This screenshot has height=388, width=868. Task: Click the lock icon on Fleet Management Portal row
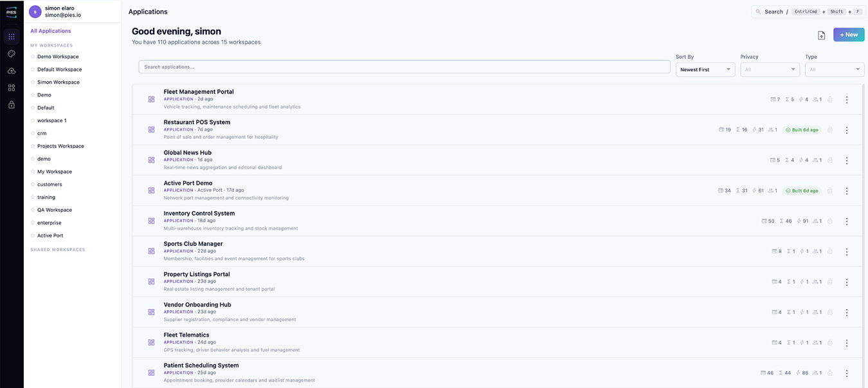[x=830, y=100]
